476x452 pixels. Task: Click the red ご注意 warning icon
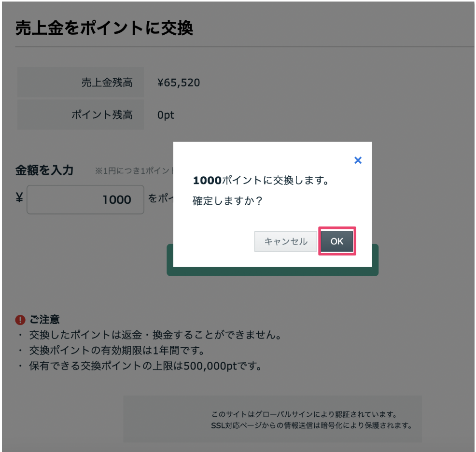[20, 320]
